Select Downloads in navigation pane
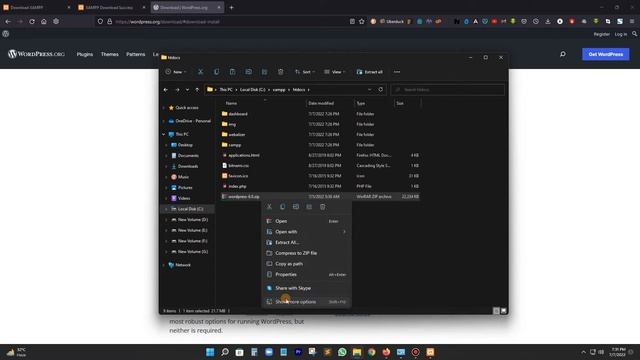 (x=188, y=166)
